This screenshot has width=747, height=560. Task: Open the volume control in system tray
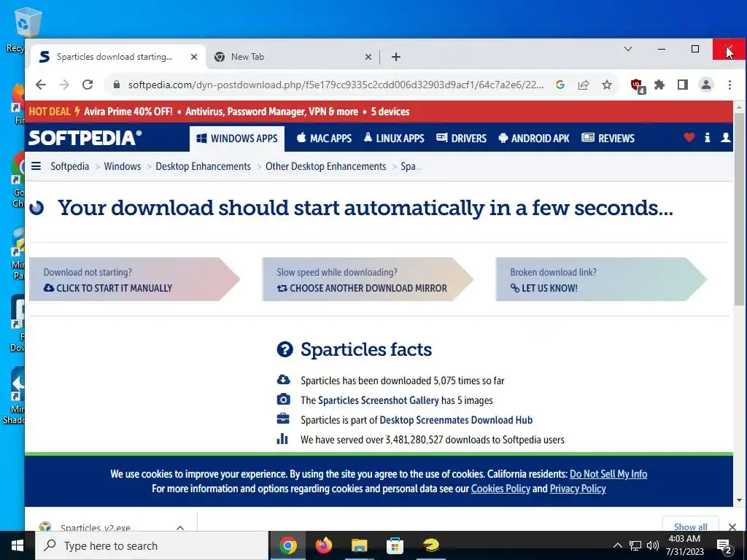[x=653, y=545]
